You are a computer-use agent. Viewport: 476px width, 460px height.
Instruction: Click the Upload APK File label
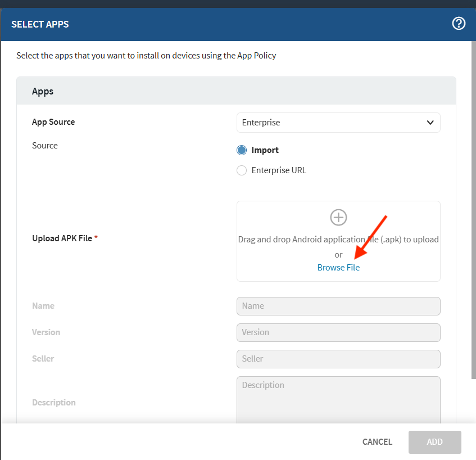62,238
